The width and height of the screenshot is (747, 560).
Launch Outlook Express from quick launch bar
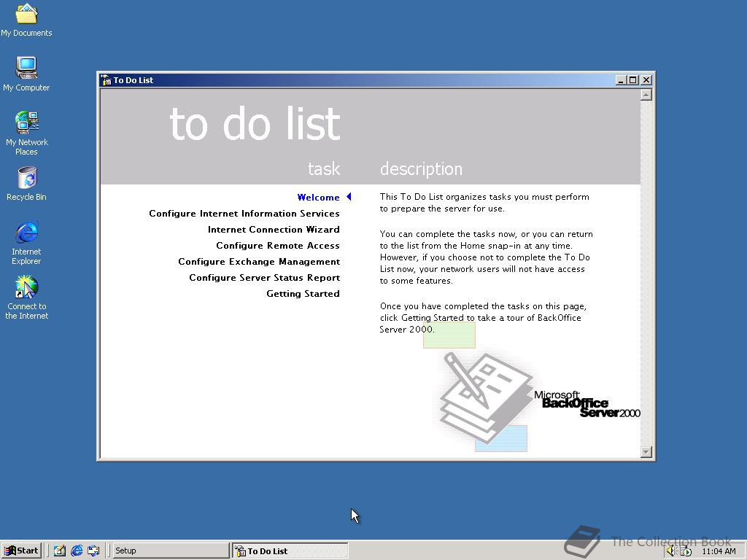click(93, 551)
